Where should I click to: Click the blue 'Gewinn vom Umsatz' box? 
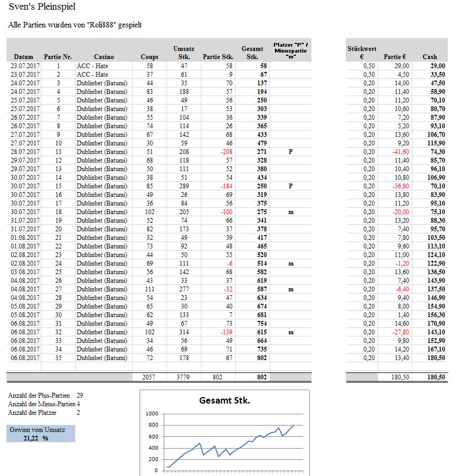coord(42,434)
